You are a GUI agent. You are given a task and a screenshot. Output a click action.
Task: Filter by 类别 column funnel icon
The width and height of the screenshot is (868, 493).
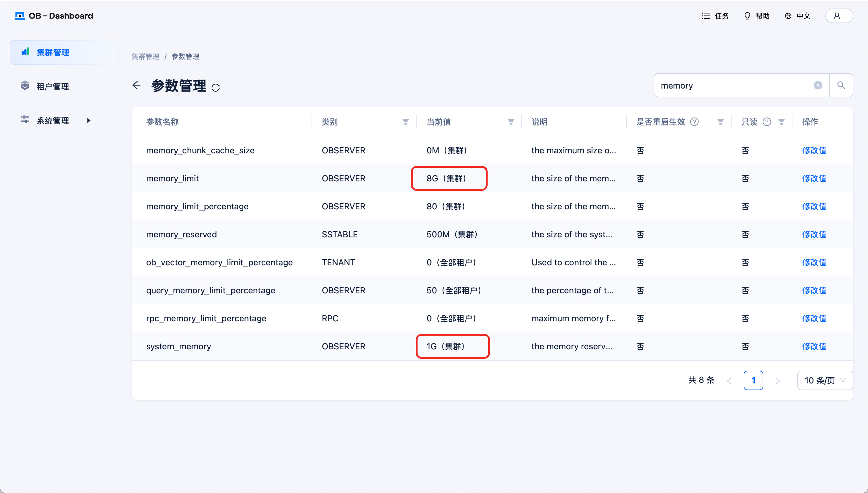pyautogui.click(x=405, y=122)
